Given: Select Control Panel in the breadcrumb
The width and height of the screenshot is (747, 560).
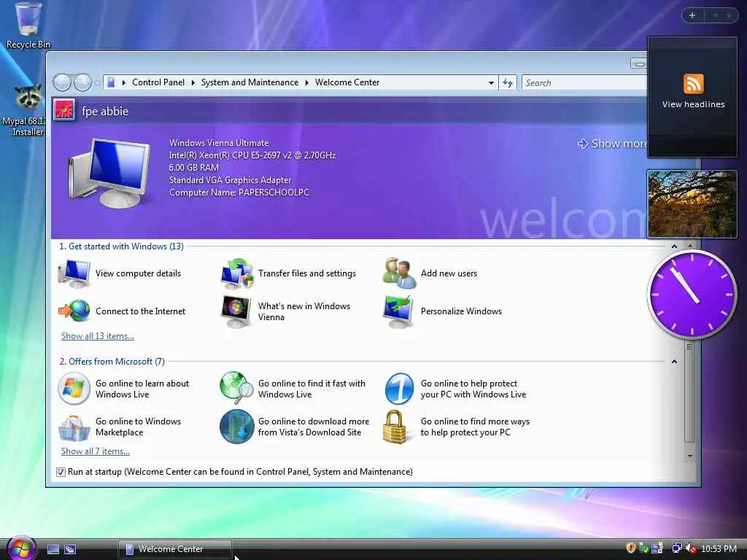Looking at the screenshot, I should coord(158,82).
